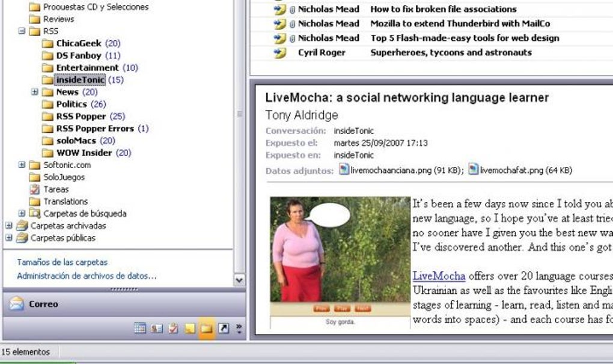Select Propuestas CD y Selecciones folder
The height and width of the screenshot is (364, 613).
click(x=96, y=7)
